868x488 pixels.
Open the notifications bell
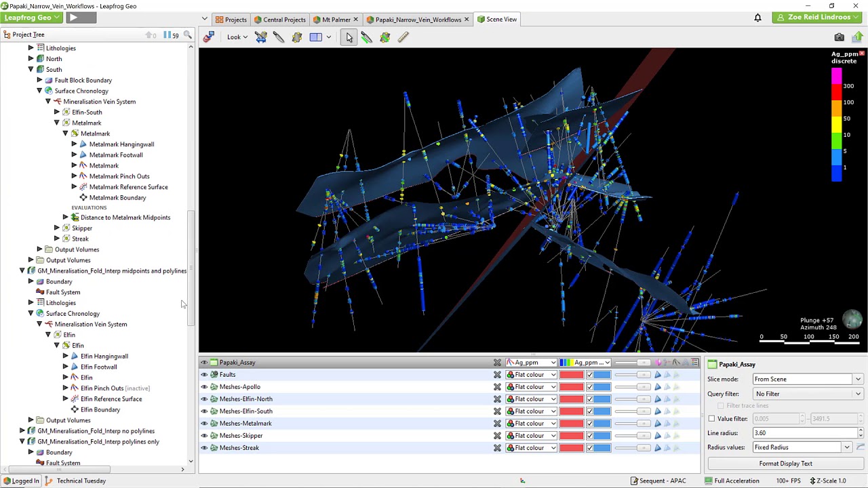tap(757, 18)
